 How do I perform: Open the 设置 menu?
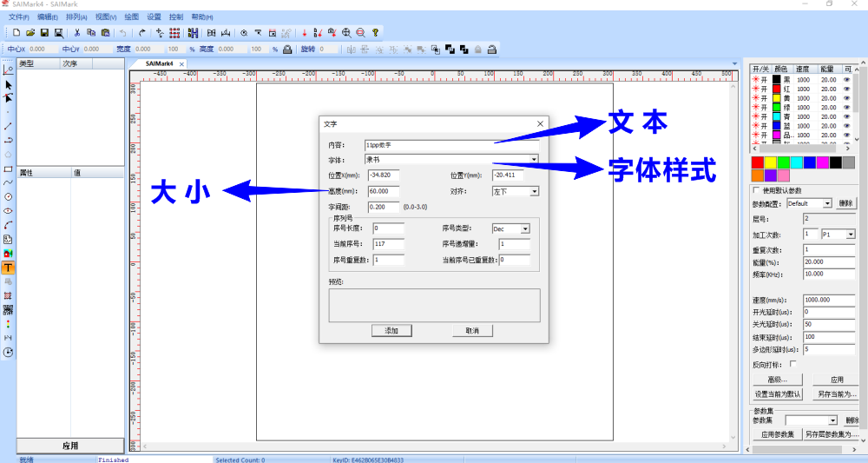click(154, 17)
